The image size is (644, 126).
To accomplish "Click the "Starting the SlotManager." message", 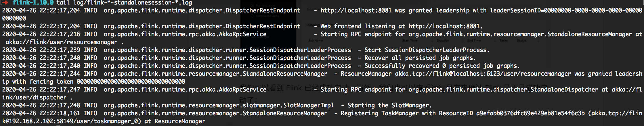I will click(389, 105).
